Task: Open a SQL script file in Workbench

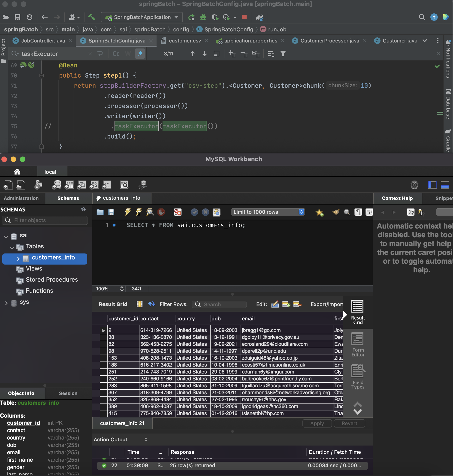Action: [x=100, y=212]
